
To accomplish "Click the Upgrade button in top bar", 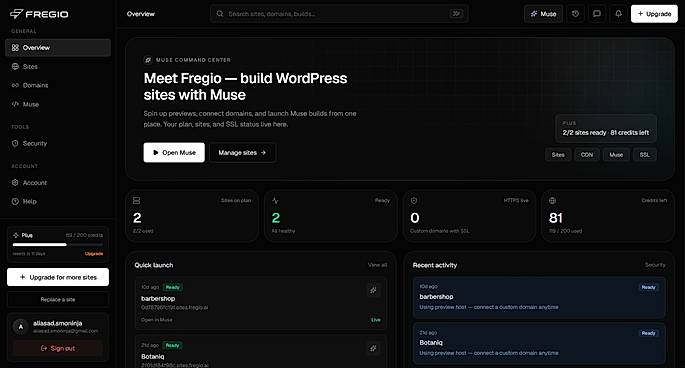I will pyautogui.click(x=654, y=14).
